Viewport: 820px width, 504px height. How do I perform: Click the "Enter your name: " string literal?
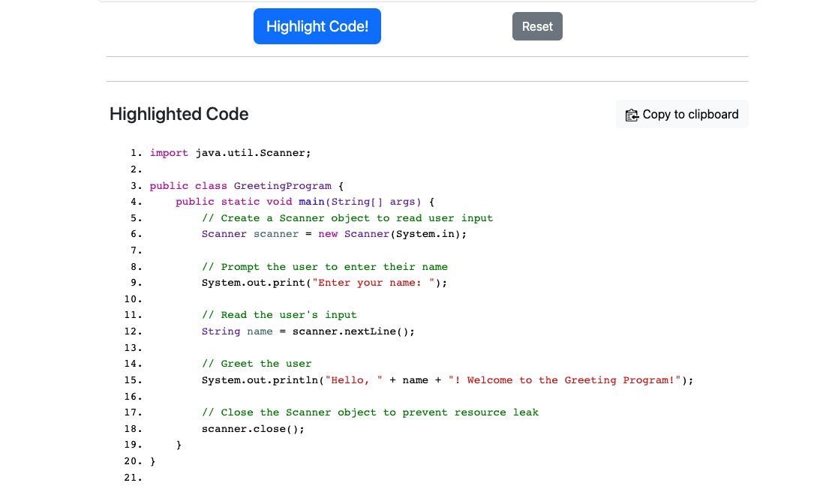pyautogui.click(x=373, y=283)
